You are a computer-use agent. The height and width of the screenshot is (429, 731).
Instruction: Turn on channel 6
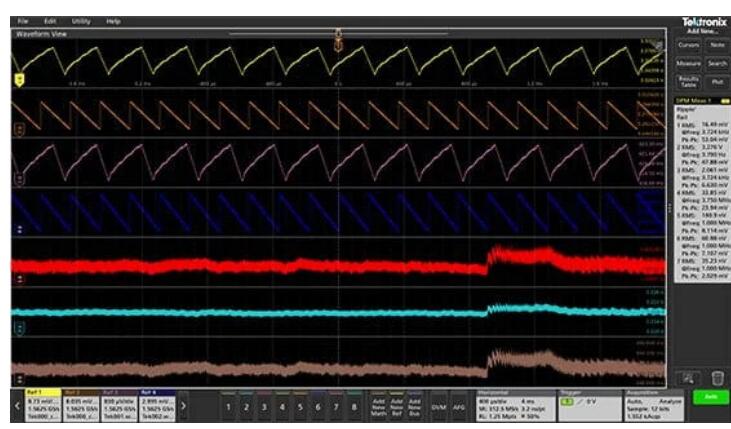pos(318,407)
